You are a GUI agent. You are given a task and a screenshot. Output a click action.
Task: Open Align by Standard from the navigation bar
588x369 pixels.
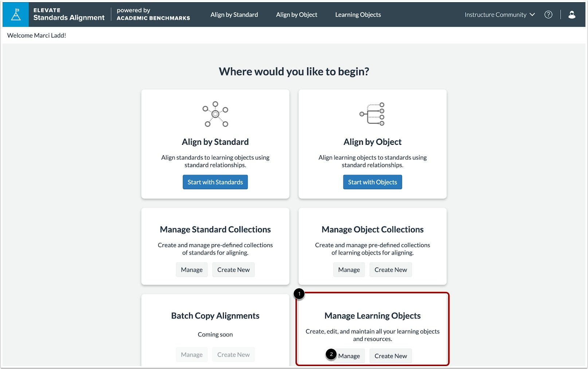234,15
